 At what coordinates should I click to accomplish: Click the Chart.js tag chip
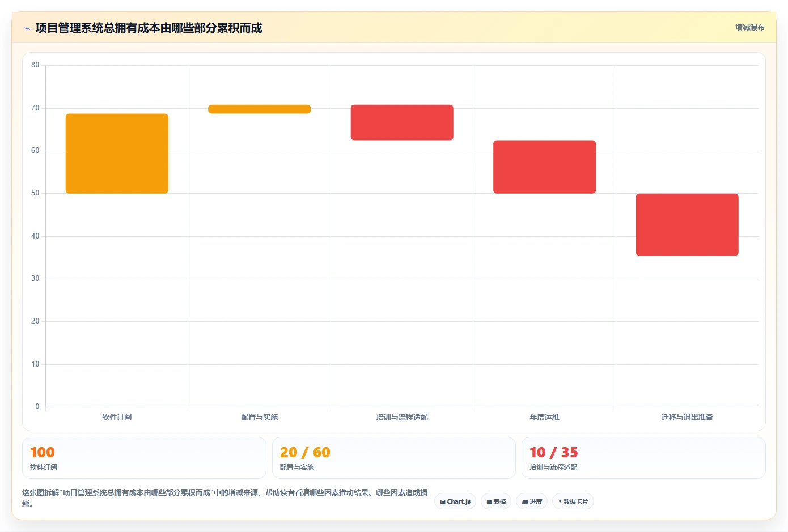[x=455, y=501]
